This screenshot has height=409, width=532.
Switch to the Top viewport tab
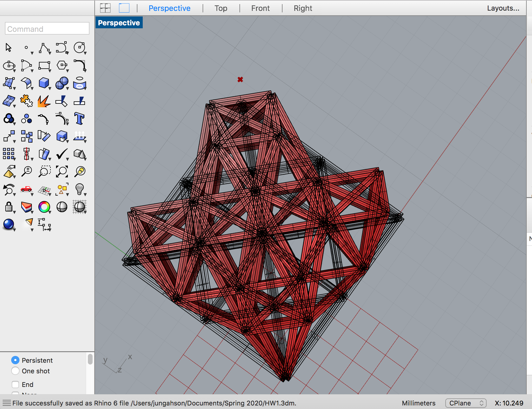coord(221,8)
